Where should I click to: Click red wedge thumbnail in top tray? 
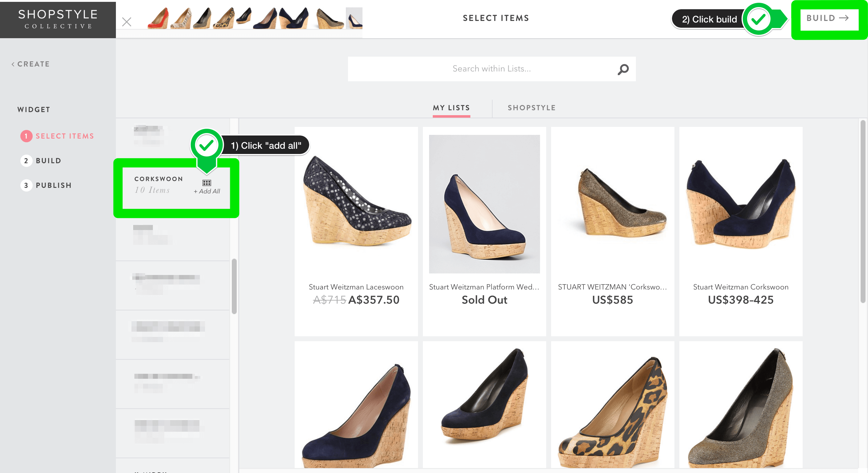point(158,18)
